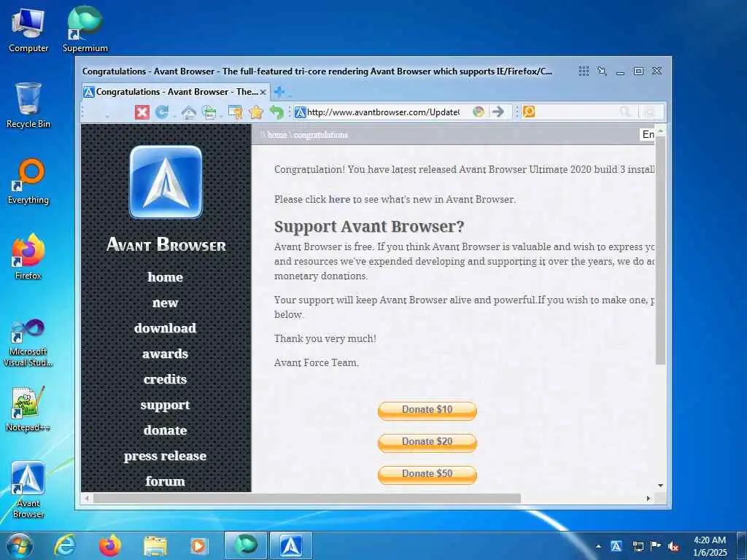Open the new link in sidebar

coord(165,303)
